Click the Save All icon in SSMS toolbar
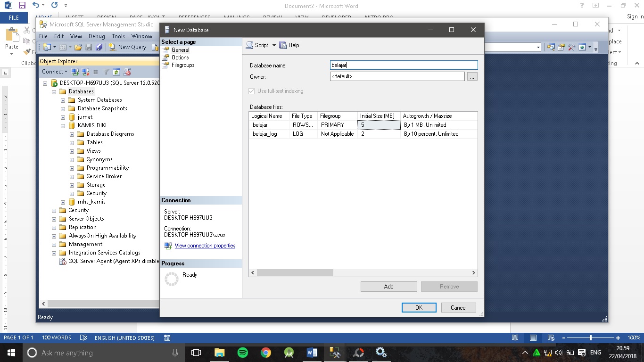Screen dimensions: 644x362 tap(99, 47)
